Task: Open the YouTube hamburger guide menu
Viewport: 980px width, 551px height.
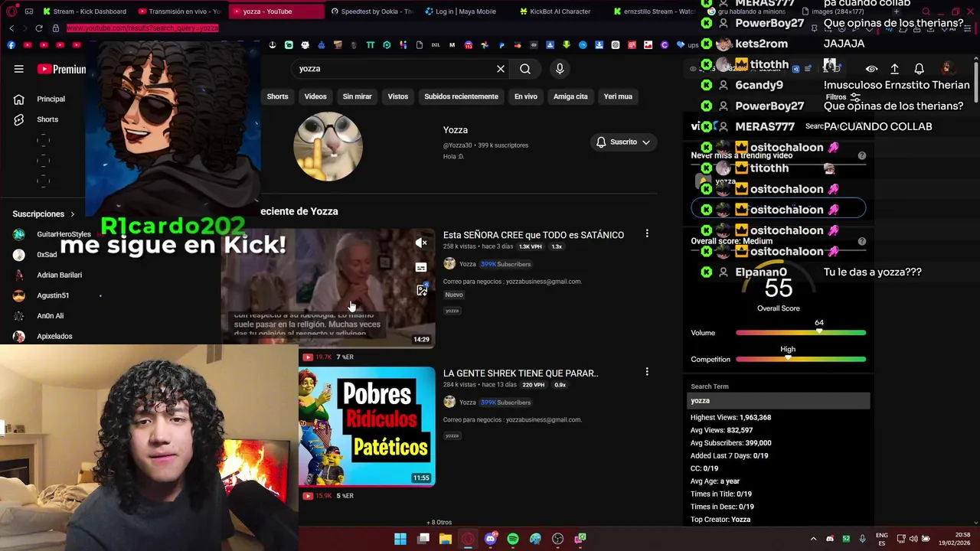Action: point(18,69)
